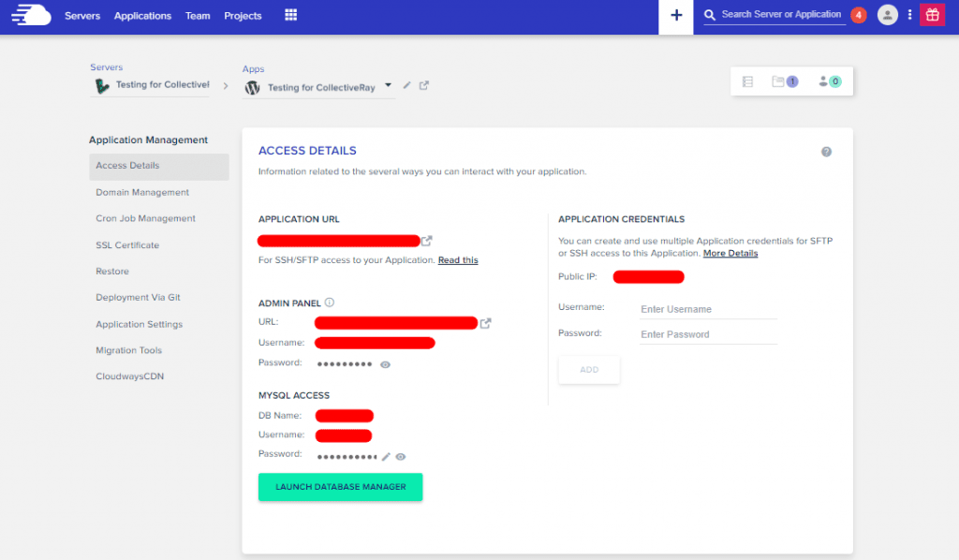Open the apps grid icon in the navbar
959x560 pixels.
tap(290, 15)
